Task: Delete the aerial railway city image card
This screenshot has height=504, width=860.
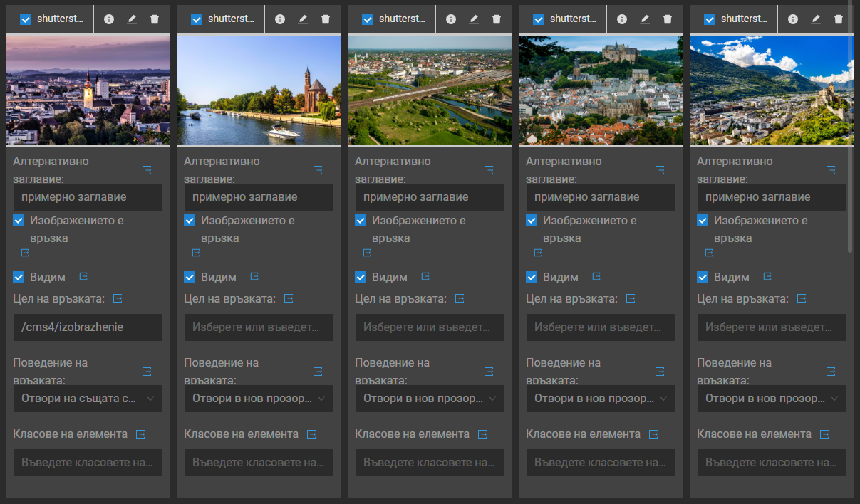Action: (x=497, y=19)
